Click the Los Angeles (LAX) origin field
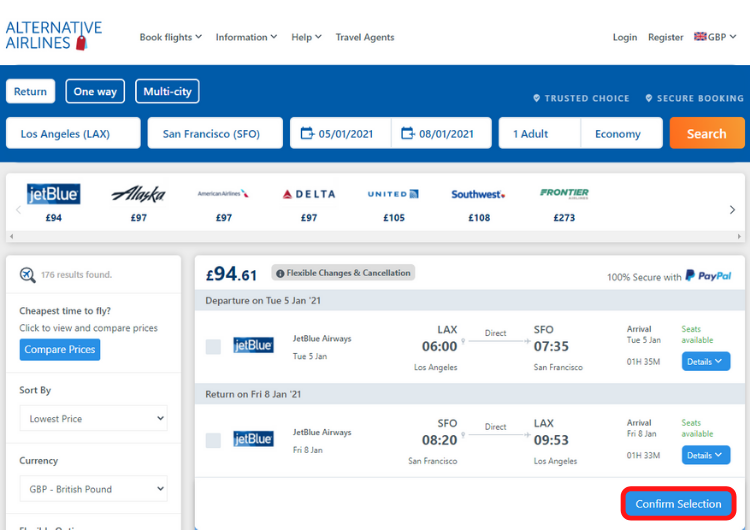Viewport: 750px width, 530px height. tap(73, 133)
